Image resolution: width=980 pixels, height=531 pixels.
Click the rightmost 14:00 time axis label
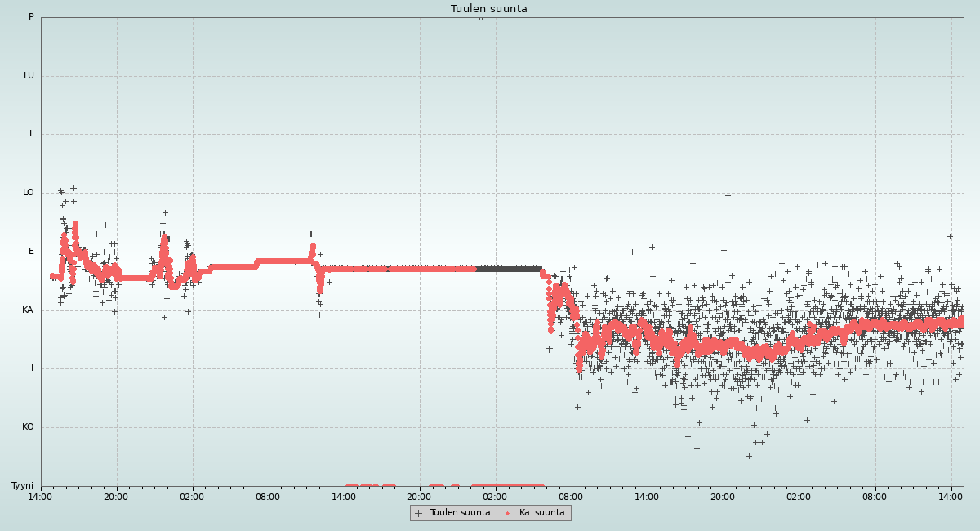[951, 497]
